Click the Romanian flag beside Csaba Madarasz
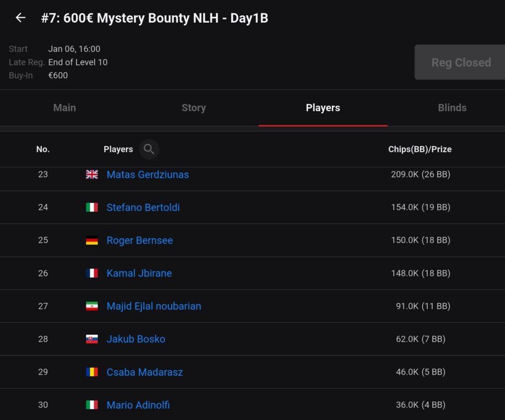 coord(92,372)
